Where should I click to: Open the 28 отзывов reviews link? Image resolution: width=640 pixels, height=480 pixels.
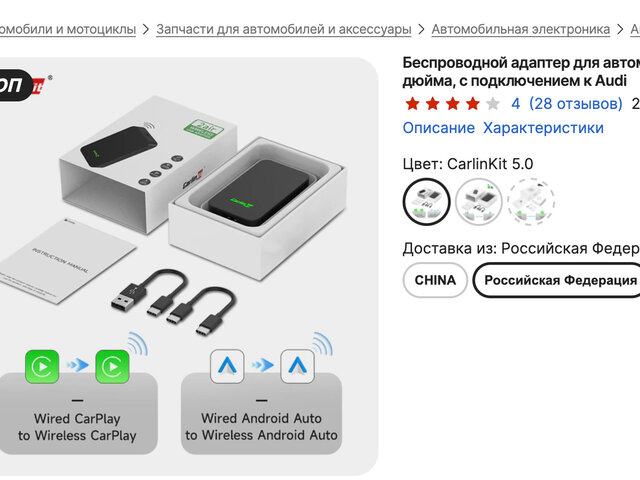576,104
